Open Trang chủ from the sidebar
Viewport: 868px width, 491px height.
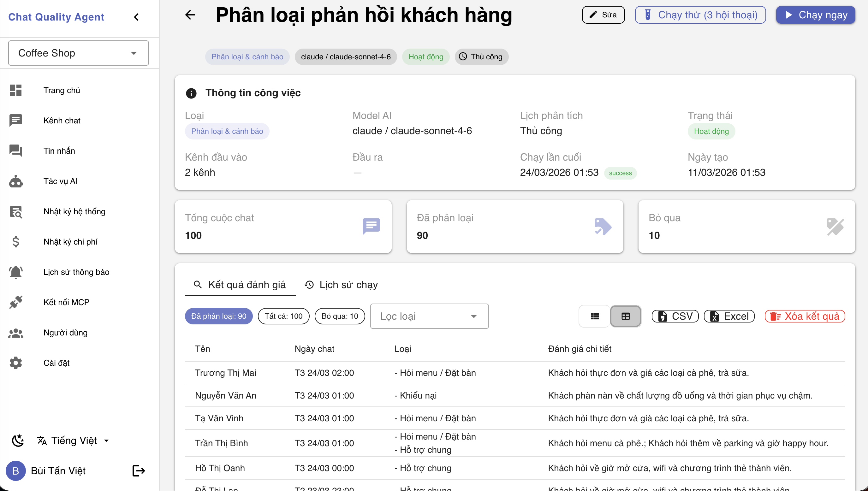[x=62, y=90]
